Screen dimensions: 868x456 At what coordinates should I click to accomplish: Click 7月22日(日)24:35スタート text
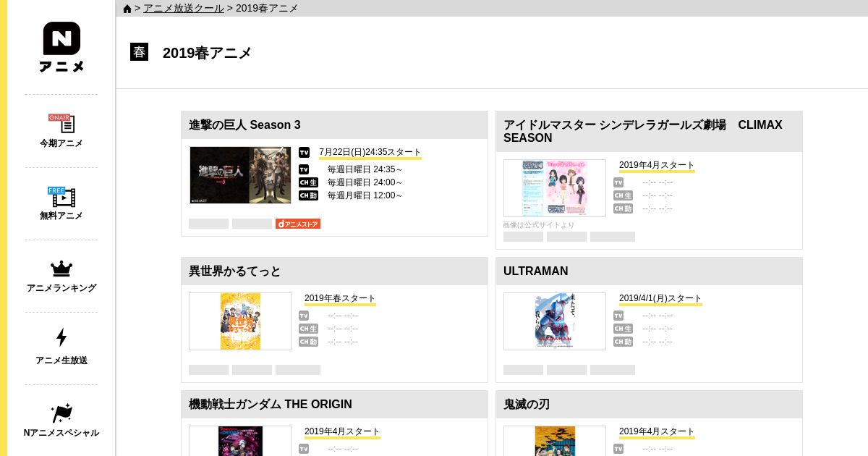(370, 152)
